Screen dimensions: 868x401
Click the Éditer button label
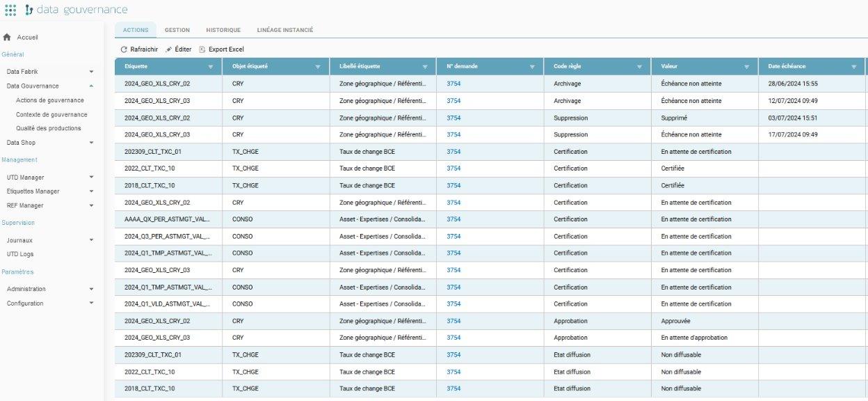pyautogui.click(x=183, y=49)
